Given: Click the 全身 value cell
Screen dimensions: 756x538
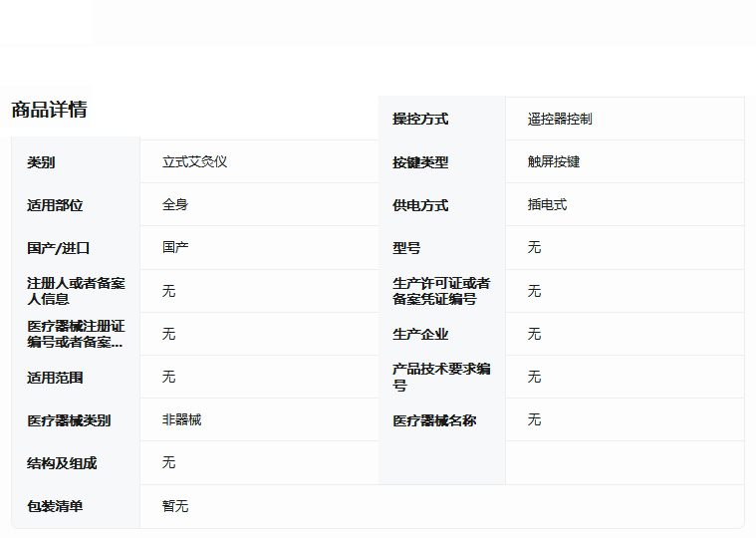Looking at the screenshot, I should (x=175, y=205).
